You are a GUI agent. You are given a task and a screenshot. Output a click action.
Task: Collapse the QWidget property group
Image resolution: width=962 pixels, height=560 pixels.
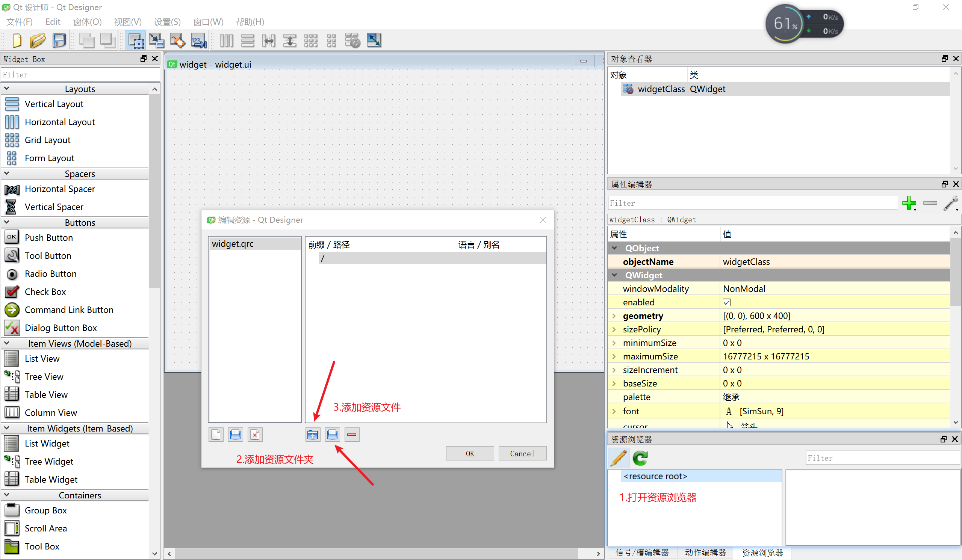[x=615, y=275]
